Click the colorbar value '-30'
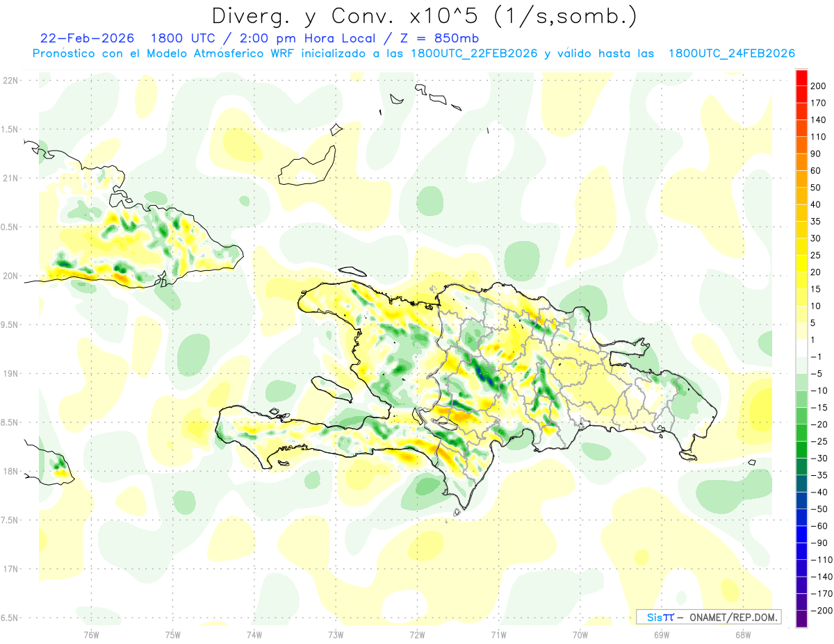Image resolution: width=834 pixels, height=644 pixels. pyautogui.click(x=820, y=459)
